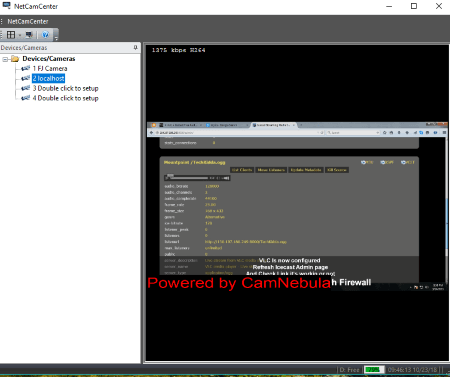The height and width of the screenshot is (377, 450).
Task: Select the 2 localhost camera entry
Action: click(x=48, y=78)
